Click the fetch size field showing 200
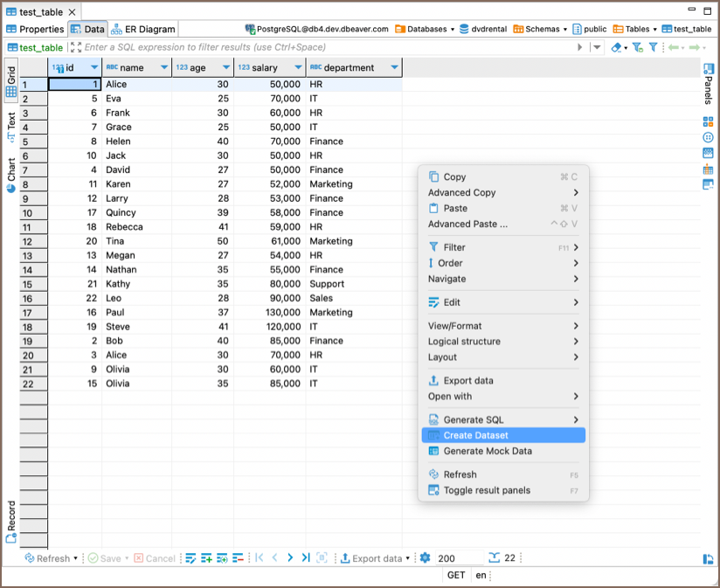 458,558
